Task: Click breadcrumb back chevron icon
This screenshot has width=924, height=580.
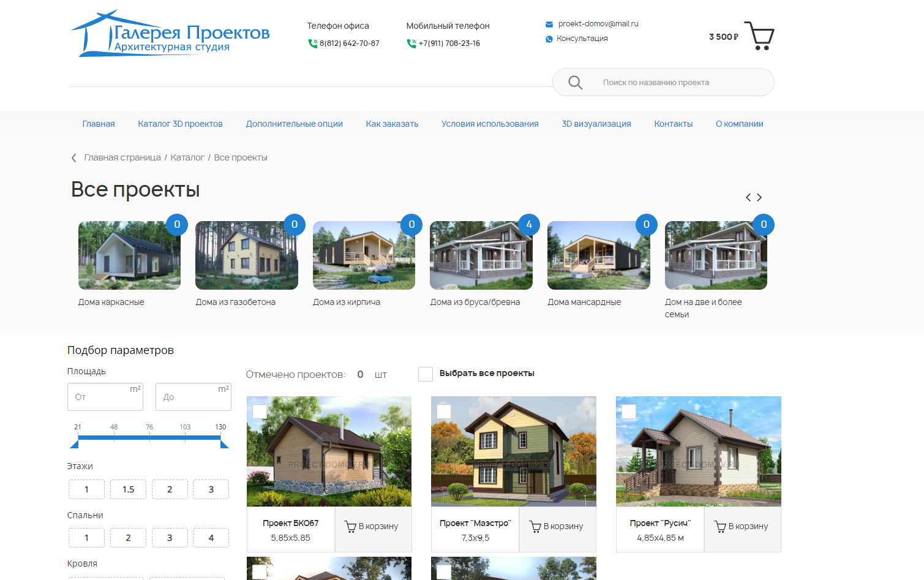Action: (74, 158)
